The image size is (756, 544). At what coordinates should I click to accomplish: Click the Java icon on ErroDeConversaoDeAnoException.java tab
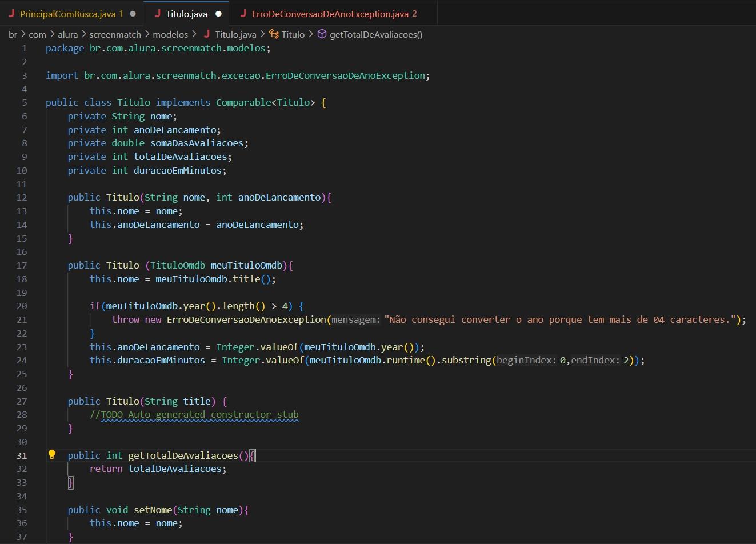tap(243, 13)
